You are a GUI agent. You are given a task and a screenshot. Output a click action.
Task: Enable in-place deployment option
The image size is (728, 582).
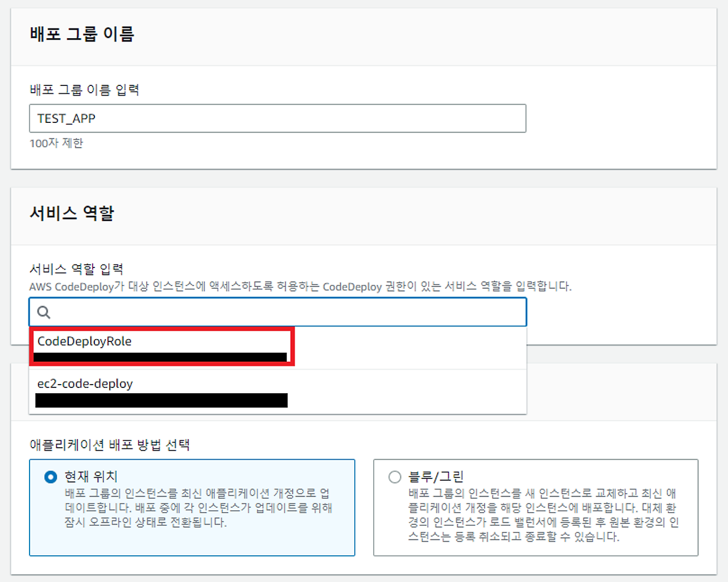[x=51, y=477]
